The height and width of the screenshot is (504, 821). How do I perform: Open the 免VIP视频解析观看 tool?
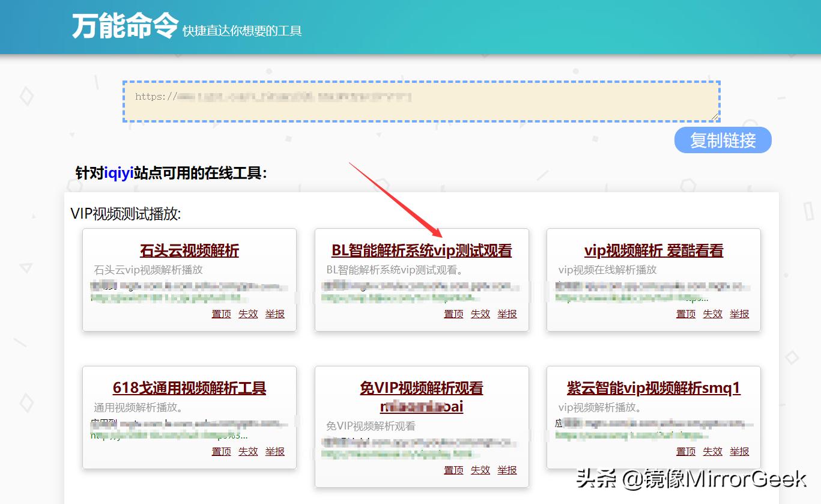pyautogui.click(x=421, y=387)
